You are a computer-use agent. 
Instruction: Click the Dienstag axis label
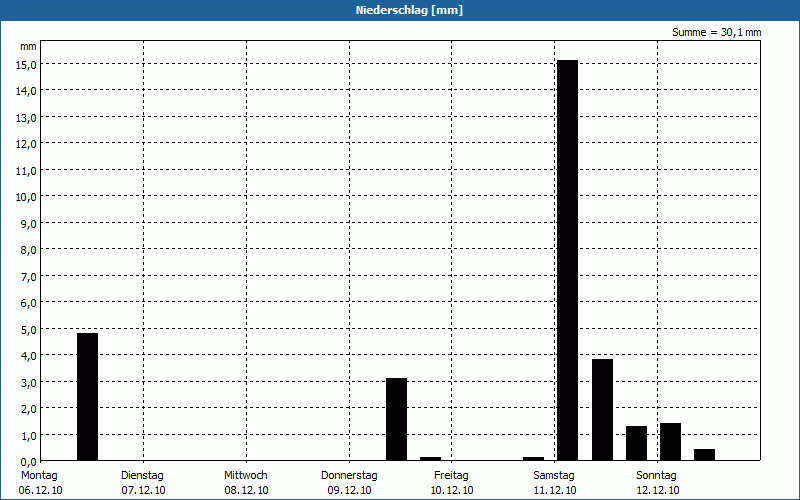click(x=142, y=476)
